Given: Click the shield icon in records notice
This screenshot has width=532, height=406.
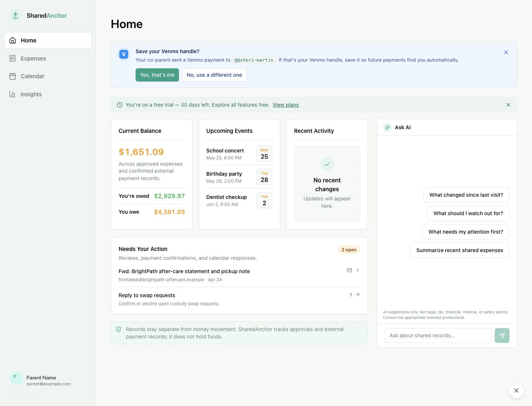Looking at the screenshot, I should pyautogui.click(x=119, y=329).
